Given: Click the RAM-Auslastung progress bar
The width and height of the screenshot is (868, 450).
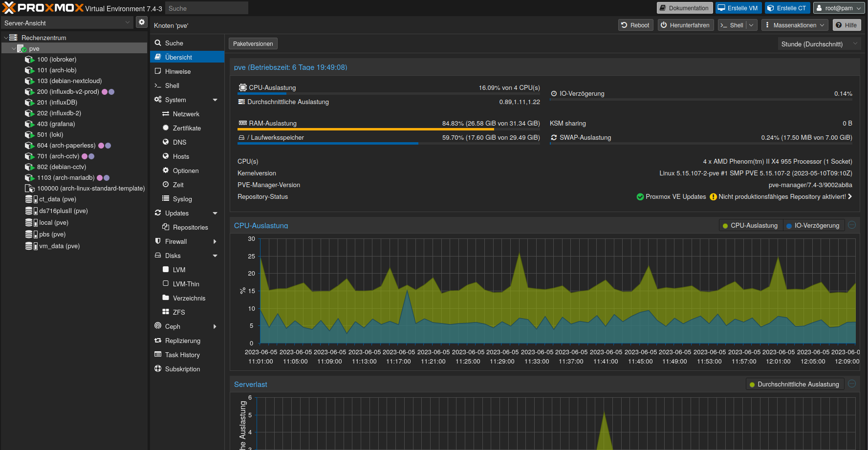Looking at the screenshot, I should 389,129.
